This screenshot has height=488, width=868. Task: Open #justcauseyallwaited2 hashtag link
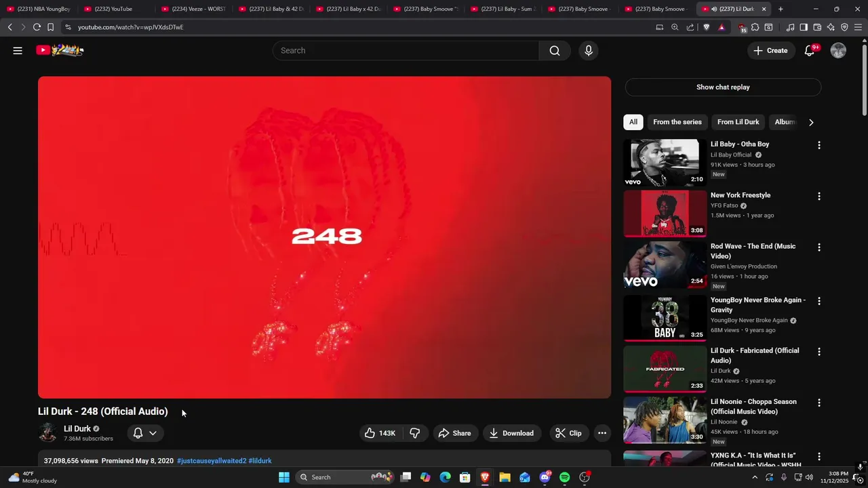pos(212,461)
